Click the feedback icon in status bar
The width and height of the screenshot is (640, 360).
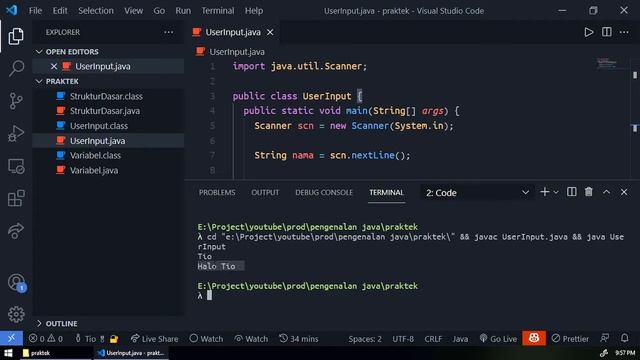coord(604,338)
